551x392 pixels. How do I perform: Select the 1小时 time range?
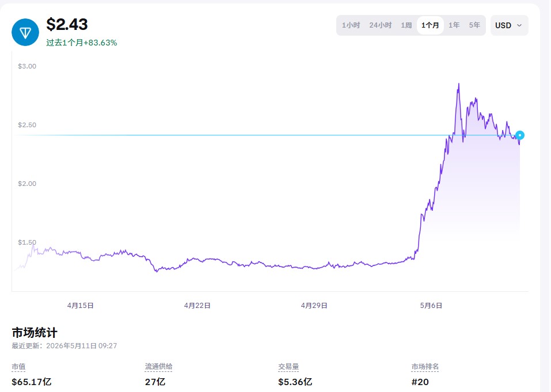tap(351, 25)
